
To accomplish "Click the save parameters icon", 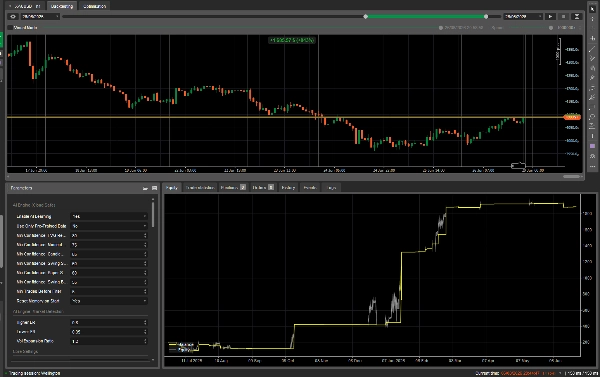I will [154, 188].
